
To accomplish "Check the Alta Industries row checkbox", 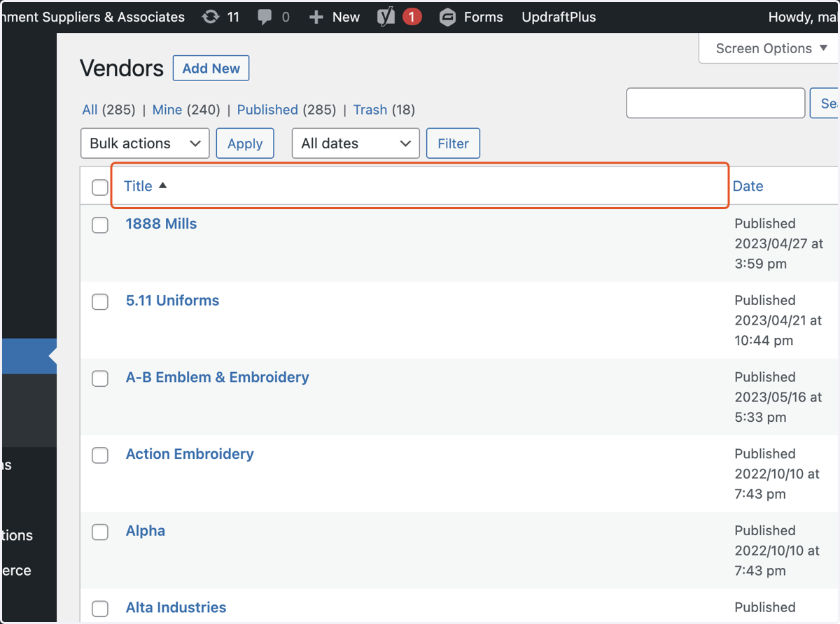I will tap(100, 609).
